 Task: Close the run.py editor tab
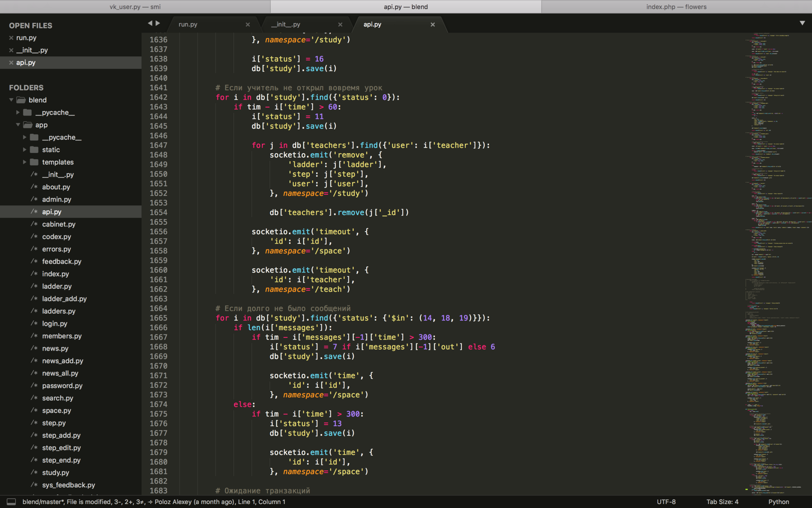248,25
